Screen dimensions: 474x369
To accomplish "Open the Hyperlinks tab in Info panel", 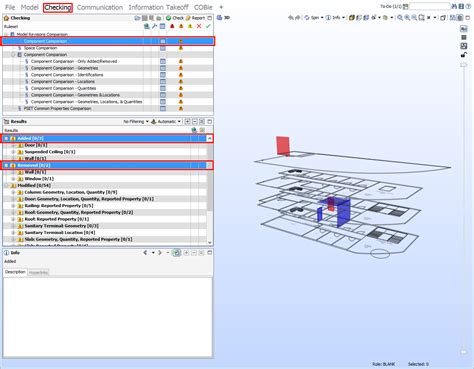I will coord(38,272).
